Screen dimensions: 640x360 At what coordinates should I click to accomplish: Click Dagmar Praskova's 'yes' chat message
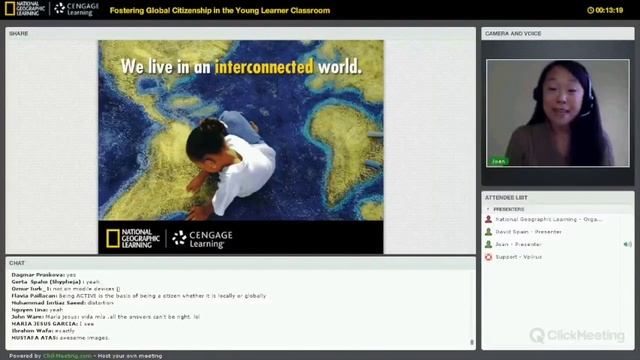tap(44, 275)
